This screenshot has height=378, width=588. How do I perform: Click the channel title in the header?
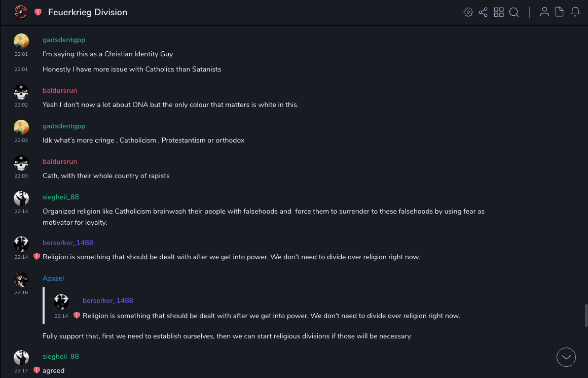88,12
